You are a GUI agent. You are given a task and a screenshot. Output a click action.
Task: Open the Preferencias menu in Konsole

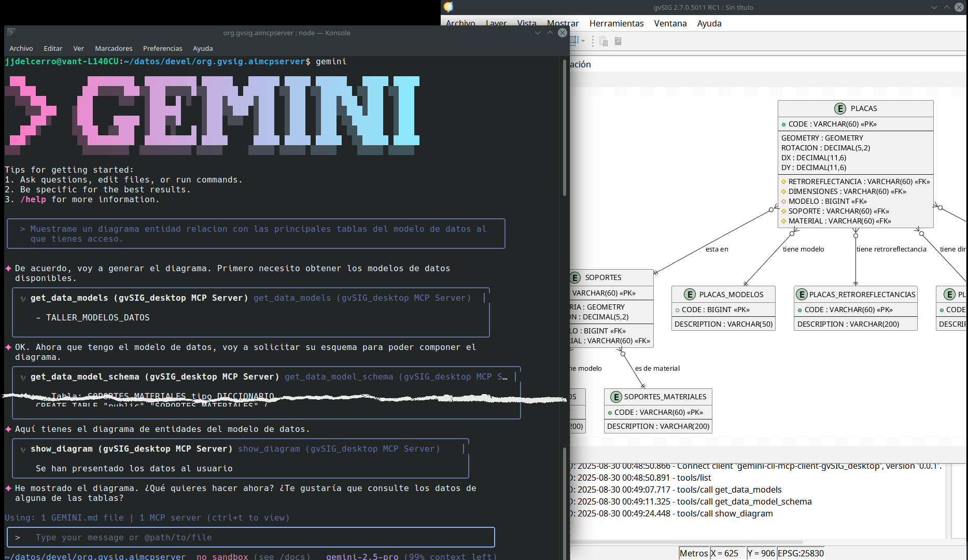pos(162,48)
